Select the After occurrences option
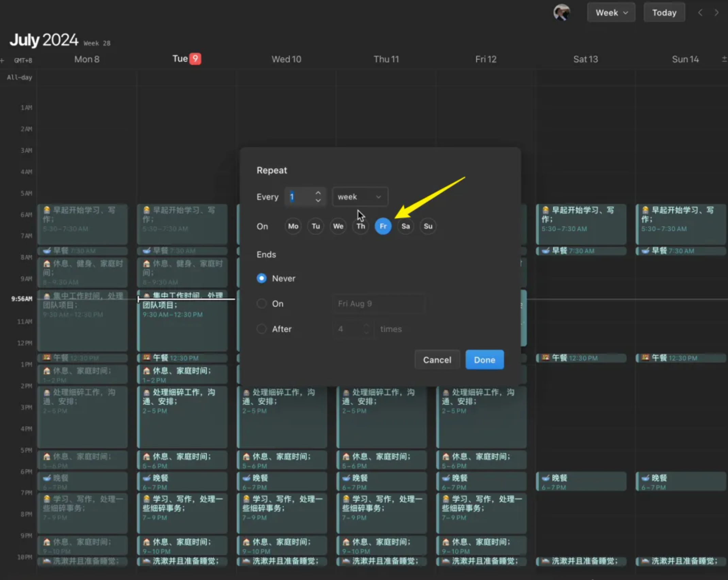This screenshot has height=580, width=728. click(x=262, y=329)
